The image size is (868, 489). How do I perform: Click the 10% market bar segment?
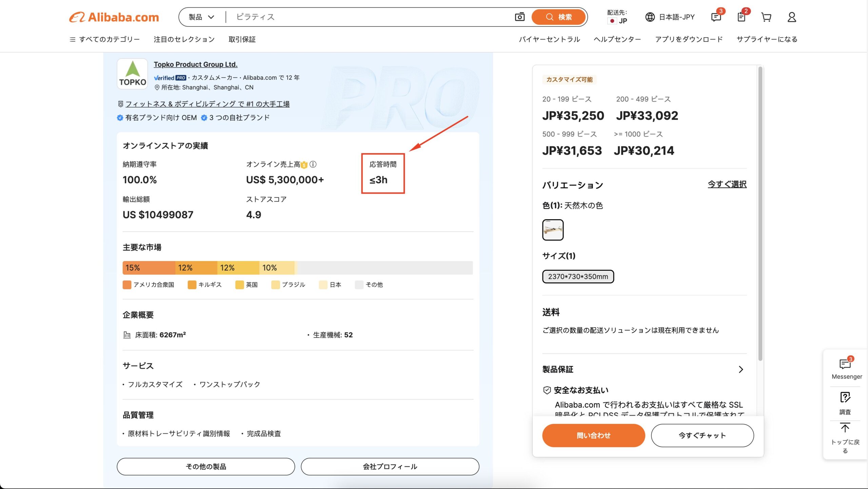(277, 268)
